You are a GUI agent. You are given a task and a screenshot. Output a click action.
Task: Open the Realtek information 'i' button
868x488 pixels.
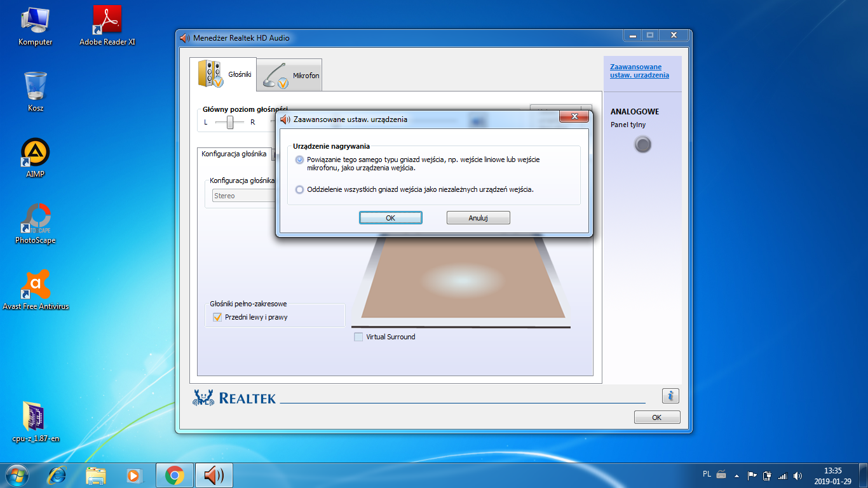(670, 396)
